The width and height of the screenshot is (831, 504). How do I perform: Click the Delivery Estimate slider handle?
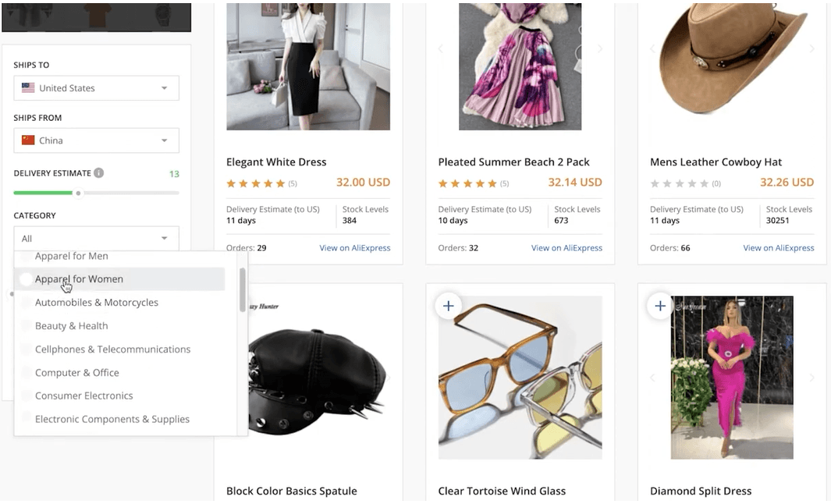point(78,193)
